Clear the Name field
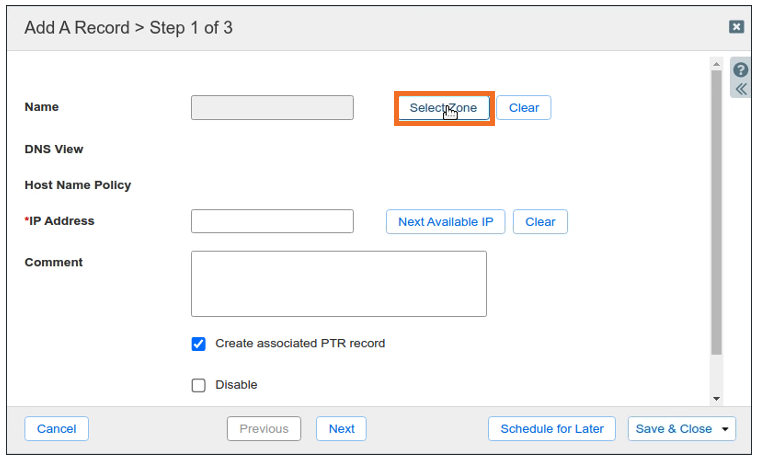 pyautogui.click(x=524, y=108)
